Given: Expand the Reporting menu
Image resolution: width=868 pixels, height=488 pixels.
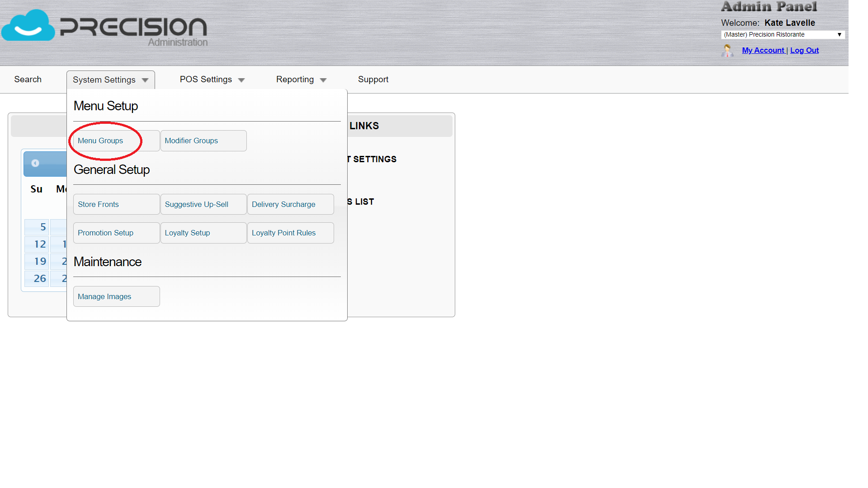Looking at the screenshot, I should point(301,80).
